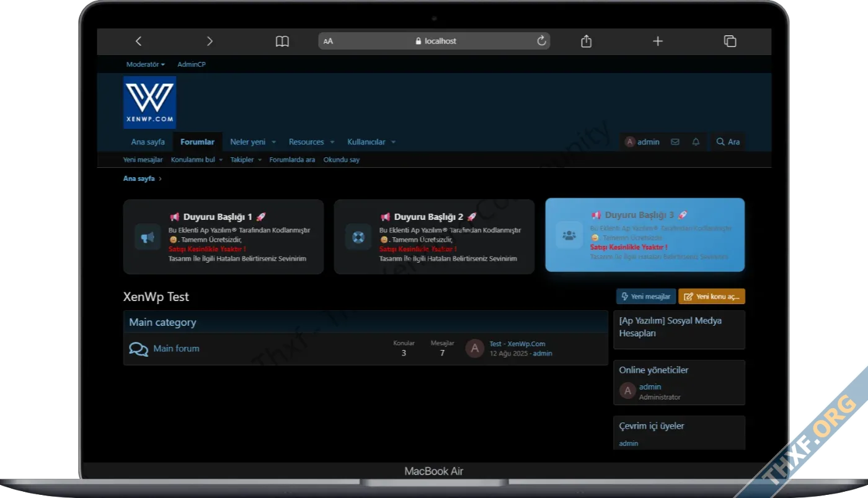This screenshot has height=498, width=868.
Task: Expand the Kullanıcılar dropdown arrow
Action: tap(393, 142)
